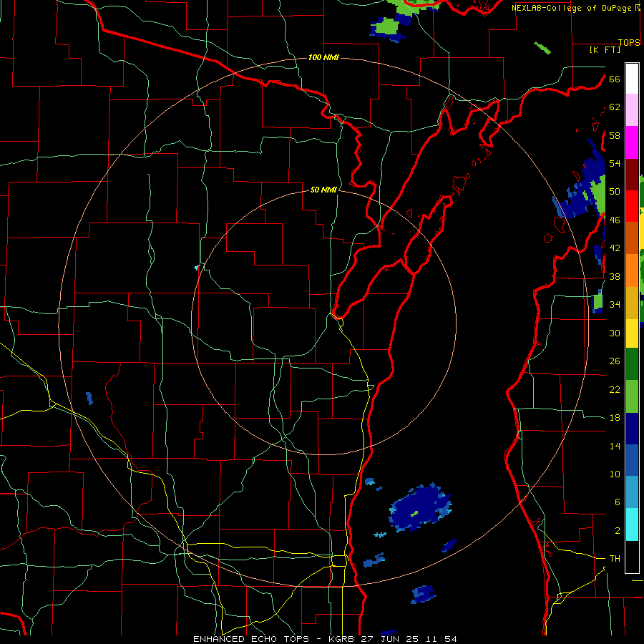The image size is (644, 644).
Task: Click the 'NEXLAB-College of DuPage' header text
Action: point(572,8)
